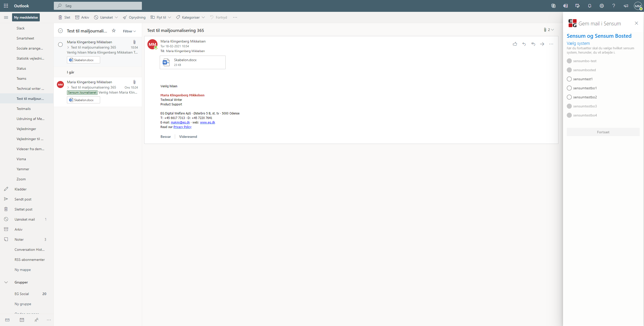Select the sensumtestbo4 radio option

(569, 115)
